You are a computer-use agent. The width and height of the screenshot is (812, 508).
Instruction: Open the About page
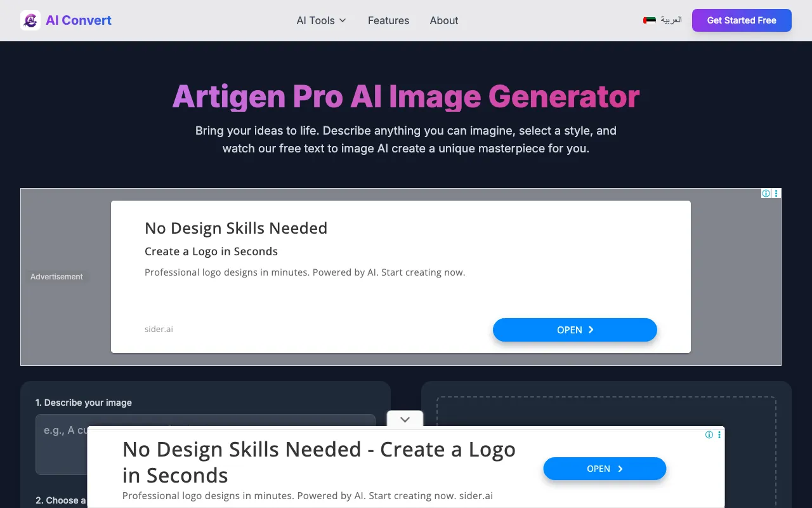tap(444, 20)
